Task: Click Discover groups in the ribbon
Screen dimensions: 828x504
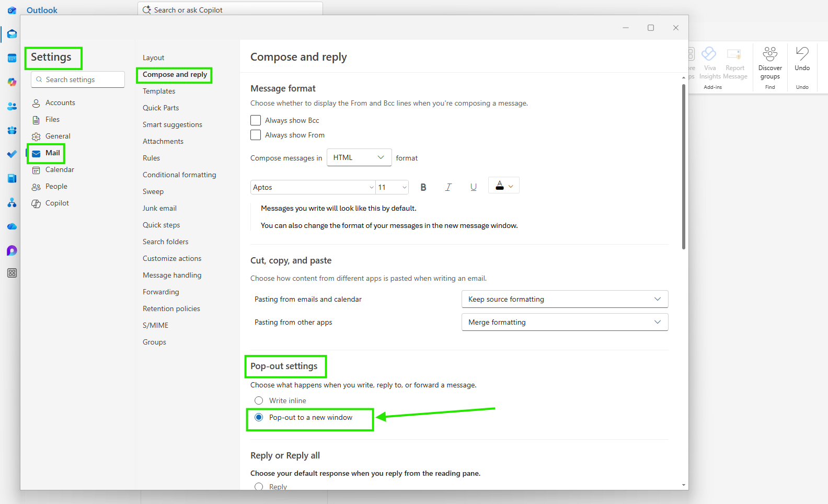Action: (x=770, y=63)
